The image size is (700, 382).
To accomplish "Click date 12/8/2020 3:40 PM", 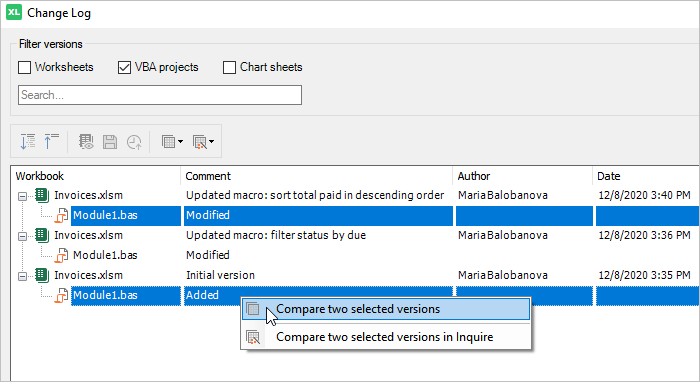I will 644,195.
